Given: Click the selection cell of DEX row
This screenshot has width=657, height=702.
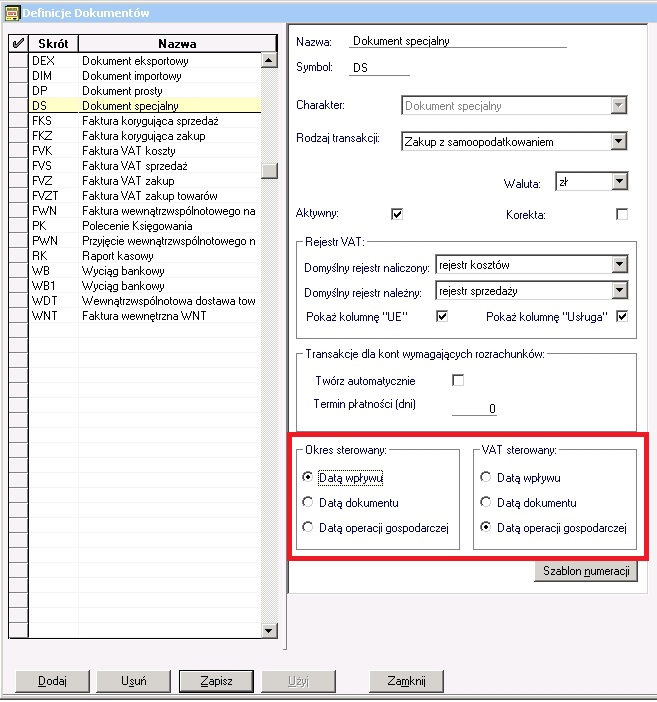Looking at the screenshot, I should pyautogui.click(x=18, y=60).
